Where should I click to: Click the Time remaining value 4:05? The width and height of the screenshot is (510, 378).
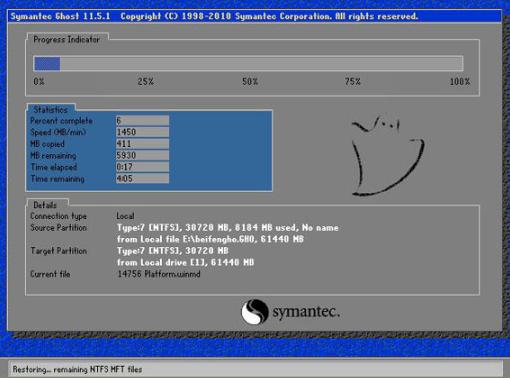tap(142, 178)
